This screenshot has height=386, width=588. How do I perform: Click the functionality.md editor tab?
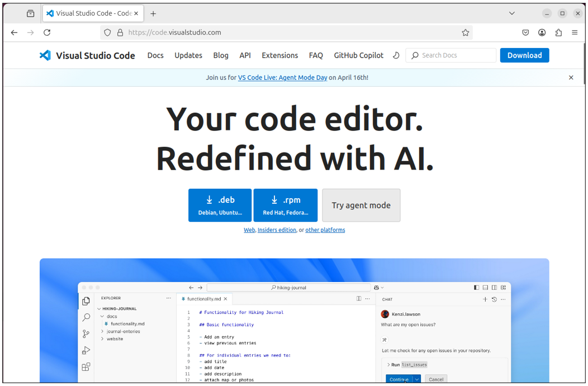[204, 299]
